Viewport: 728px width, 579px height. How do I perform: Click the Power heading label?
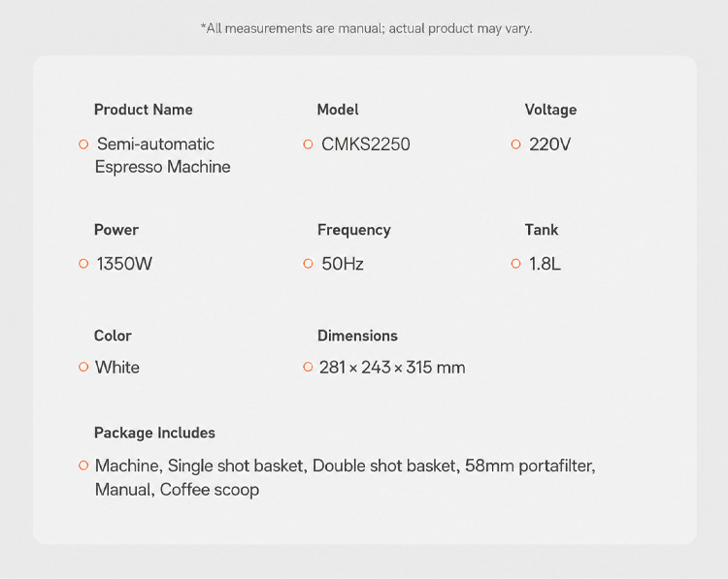pyautogui.click(x=116, y=230)
